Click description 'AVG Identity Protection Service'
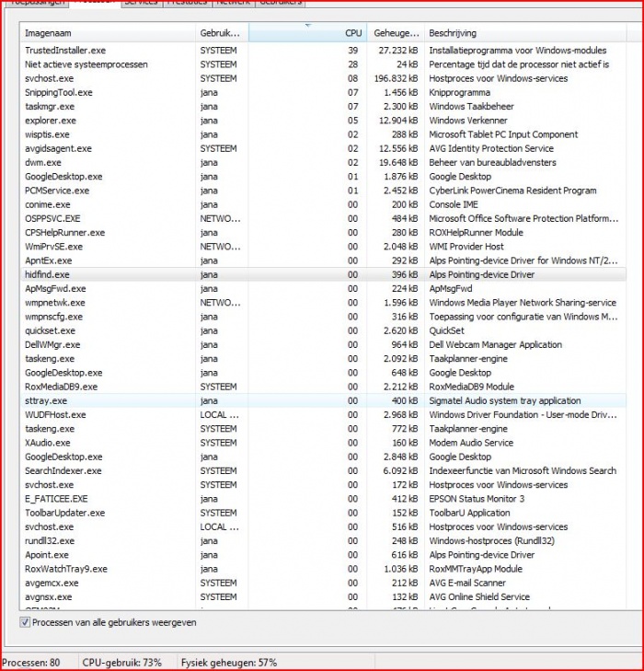This screenshot has height=671, width=644. 491,148
